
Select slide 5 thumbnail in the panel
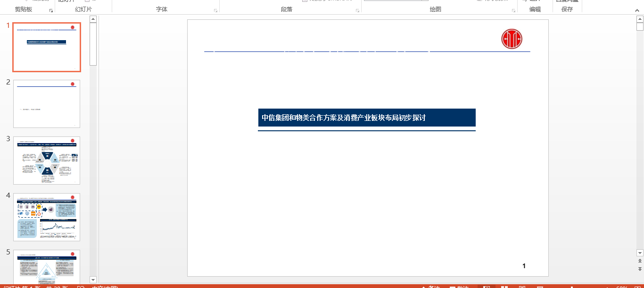(x=47, y=266)
